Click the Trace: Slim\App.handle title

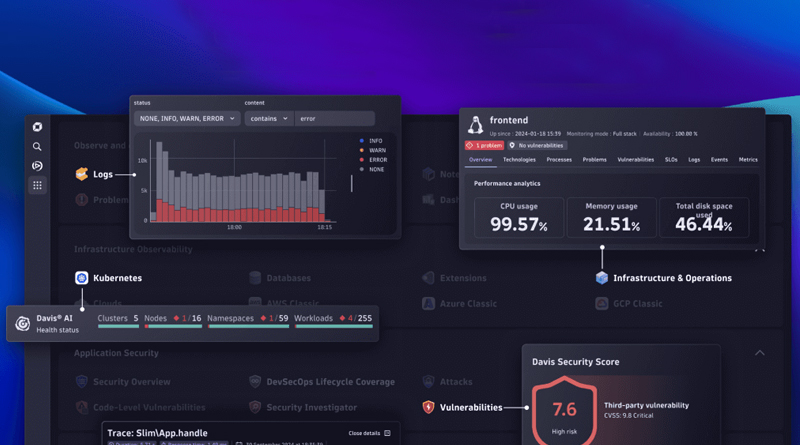(x=157, y=433)
